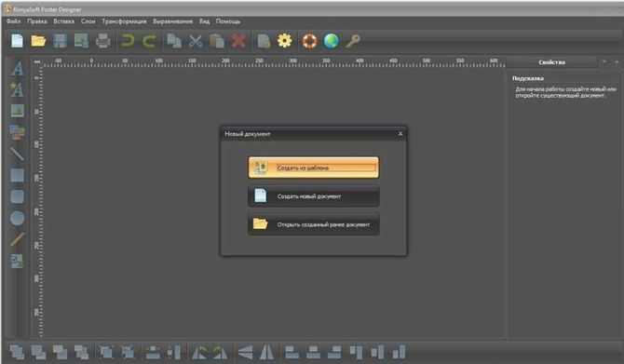The width and height of the screenshot is (624, 364).
Task: Click the Print icon in the toolbar
Action: coord(103,41)
